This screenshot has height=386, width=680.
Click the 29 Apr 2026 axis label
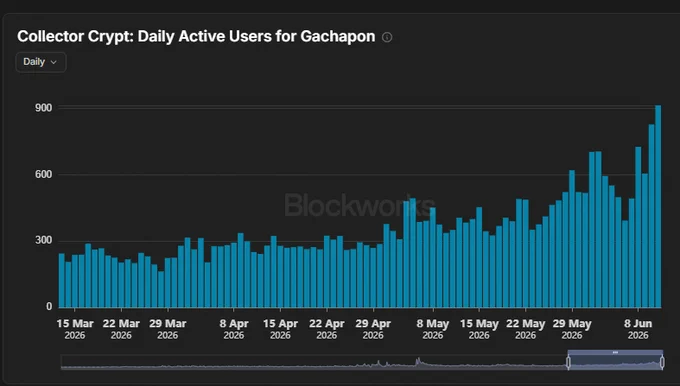point(373,329)
